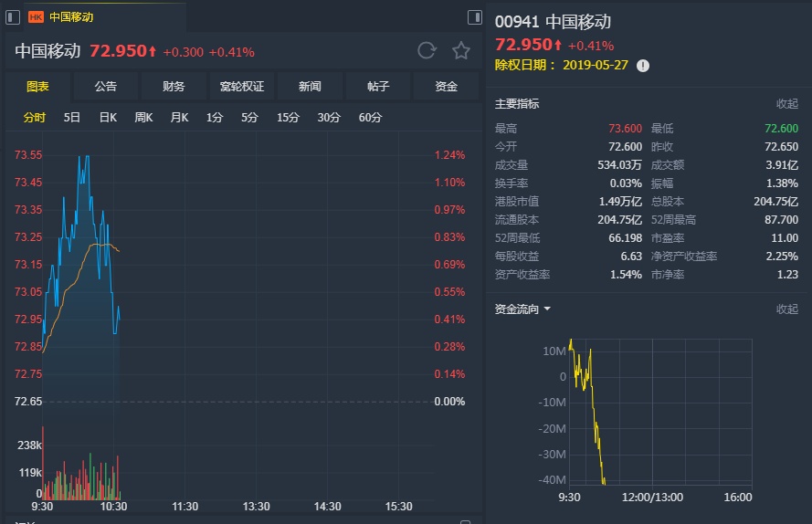The height and width of the screenshot is (524, 812).
Task: Open the 财务 tab
Action: pyautogui.click(x=174, y=87)
